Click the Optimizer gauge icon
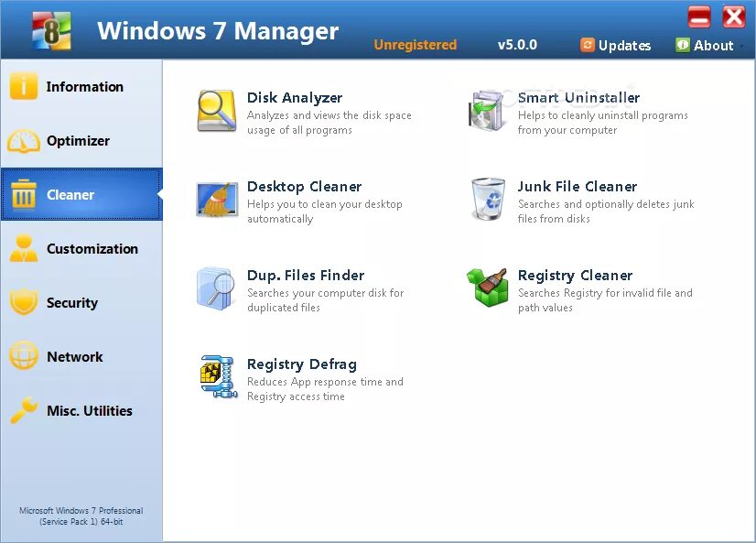 tap(23, 141)
